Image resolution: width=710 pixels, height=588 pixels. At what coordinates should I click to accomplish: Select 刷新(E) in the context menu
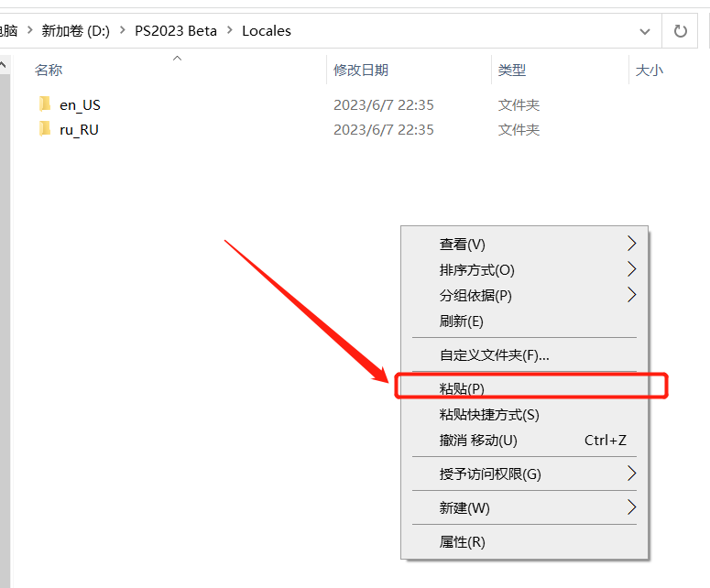461,321
